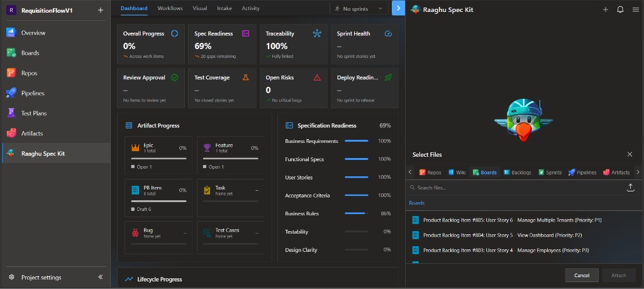Click the Review Approval check icon

[175, 77]
